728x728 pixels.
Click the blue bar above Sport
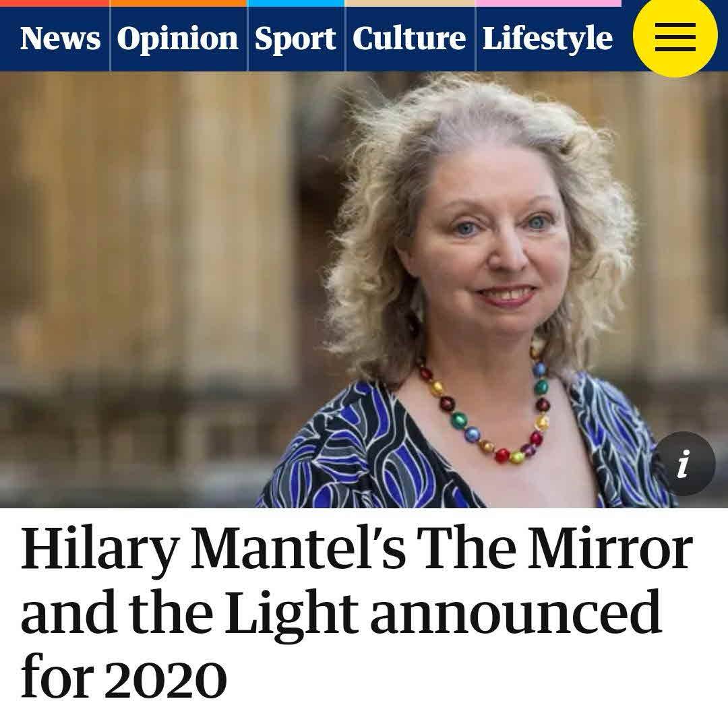click(x=296, y=3)
